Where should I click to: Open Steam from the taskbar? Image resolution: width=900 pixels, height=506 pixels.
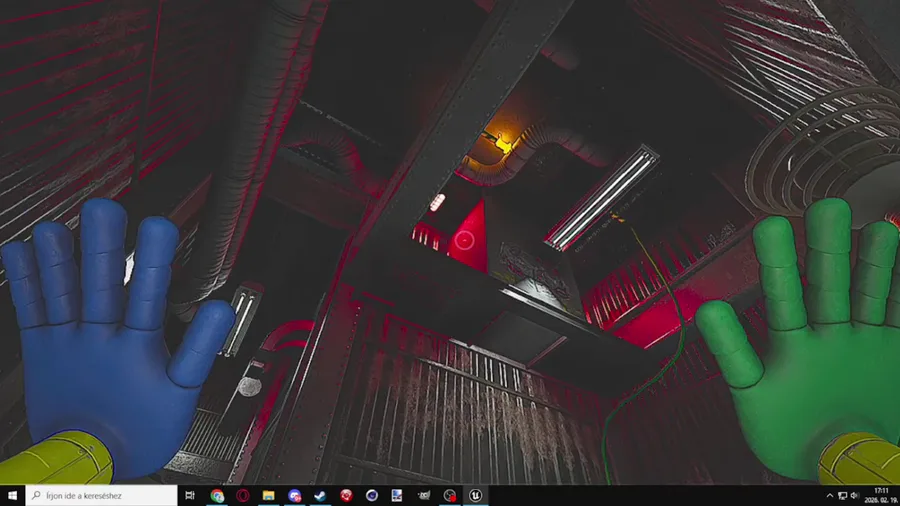click(x=320, y=495)
